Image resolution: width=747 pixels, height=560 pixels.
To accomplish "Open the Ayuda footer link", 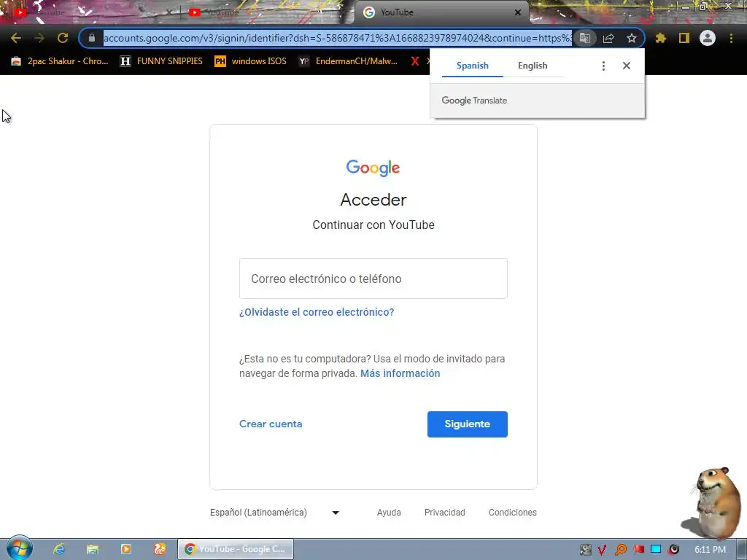I will click(x=389, y=513).
